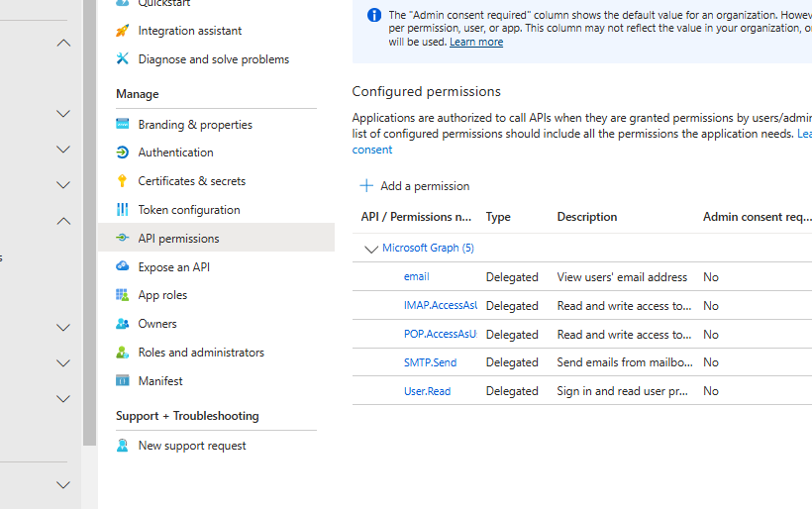Click 'Send emails from mailbo...' description
812x509 pixels.
click(625, 362)
